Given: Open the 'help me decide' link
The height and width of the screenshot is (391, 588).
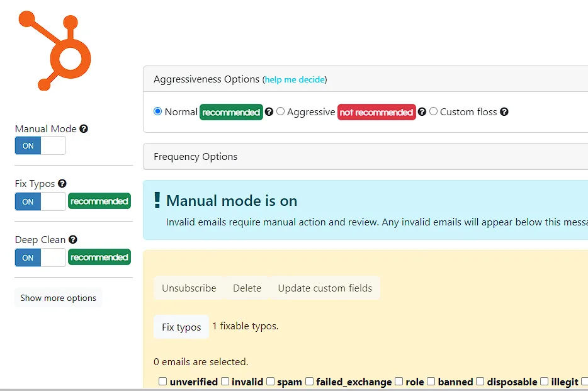Looking at the screenshot, I should pyautogui.click(x=295, y=79).
